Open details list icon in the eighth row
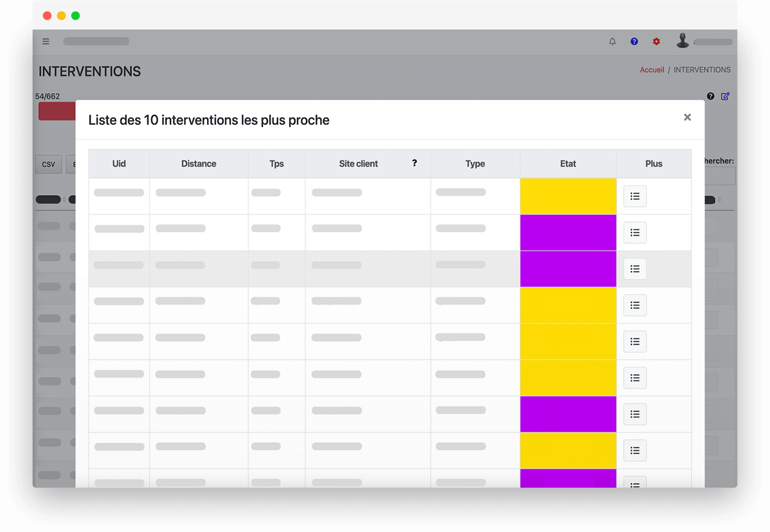 tap(635, 450)
